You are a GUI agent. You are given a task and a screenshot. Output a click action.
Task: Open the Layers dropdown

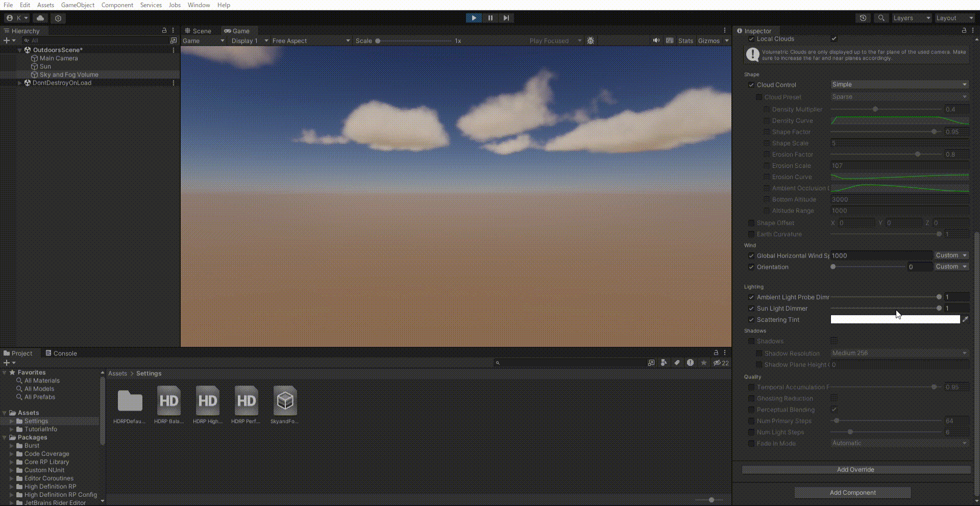911,18
